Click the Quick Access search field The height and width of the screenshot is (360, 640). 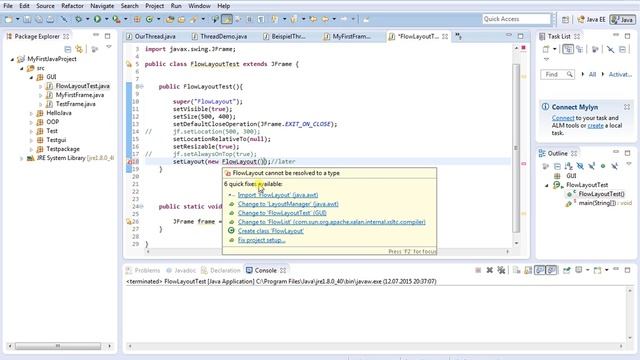[516, 19]
